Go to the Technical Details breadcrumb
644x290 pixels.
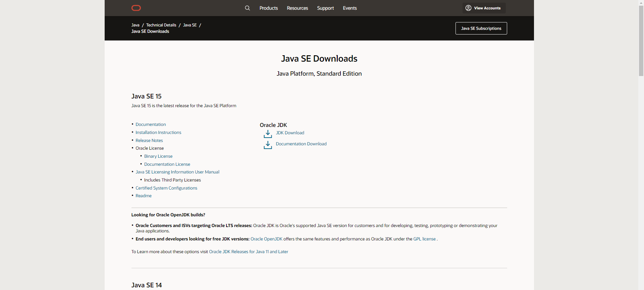click(x=161, y=25)
